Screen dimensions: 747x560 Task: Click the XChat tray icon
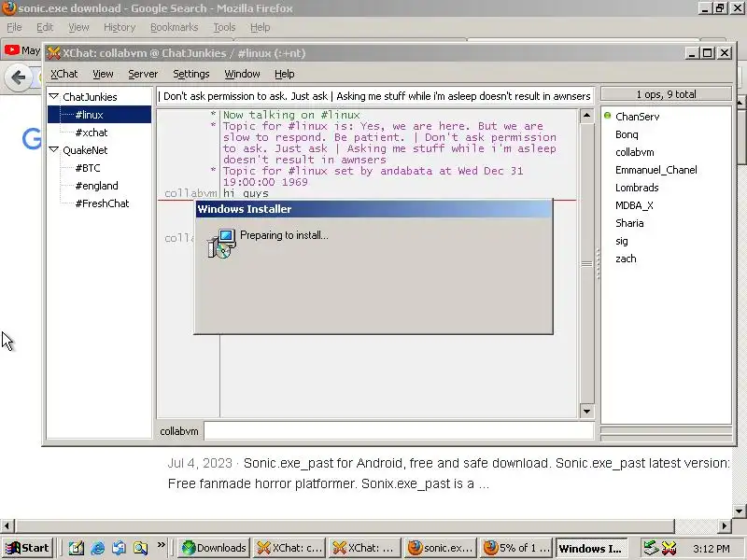pyautogui.click(x=669, y=548)
